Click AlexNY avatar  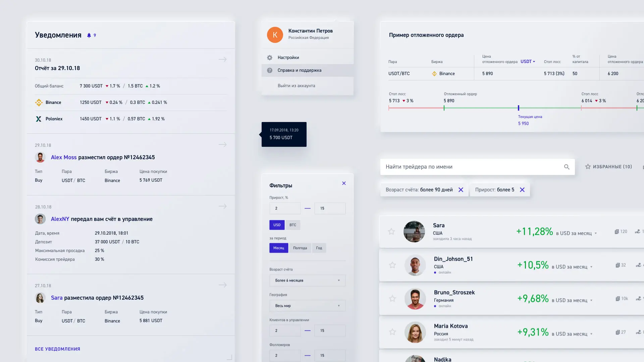point(40,219)
